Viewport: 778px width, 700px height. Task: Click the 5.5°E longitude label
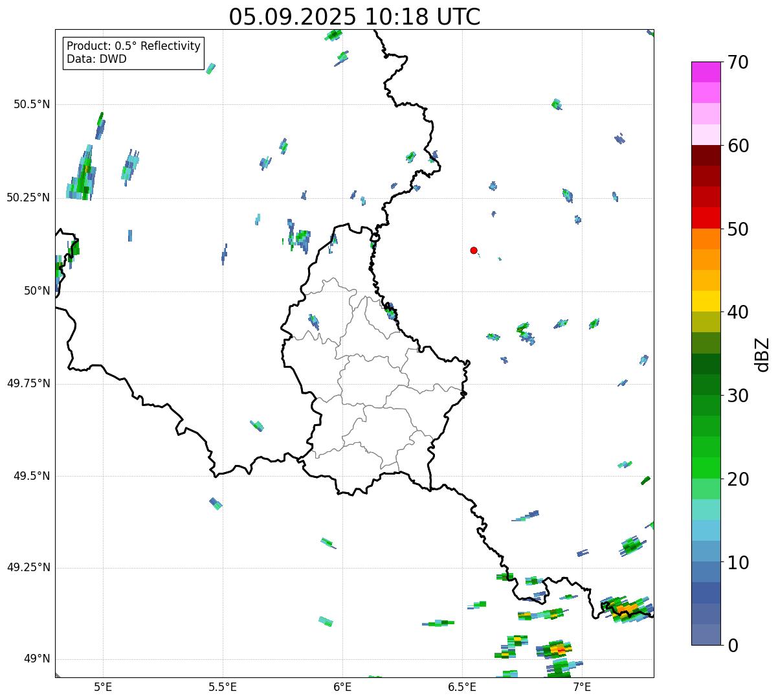point(223,686)
